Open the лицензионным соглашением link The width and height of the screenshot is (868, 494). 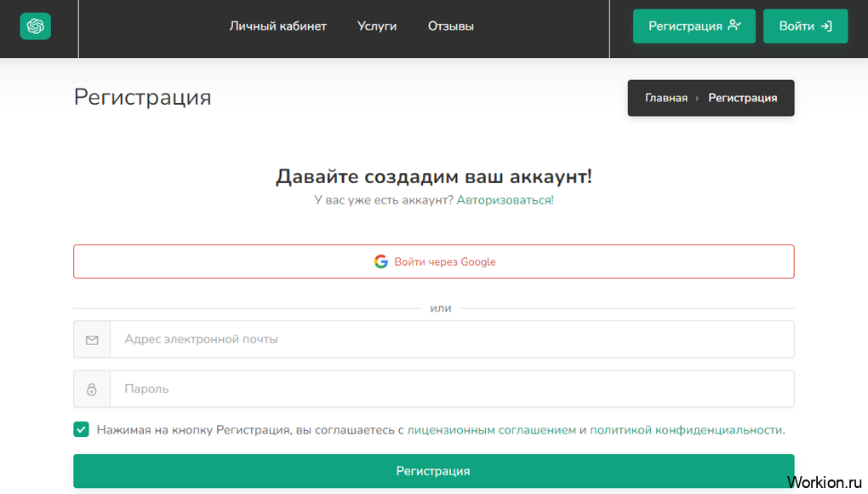[492, 430]
